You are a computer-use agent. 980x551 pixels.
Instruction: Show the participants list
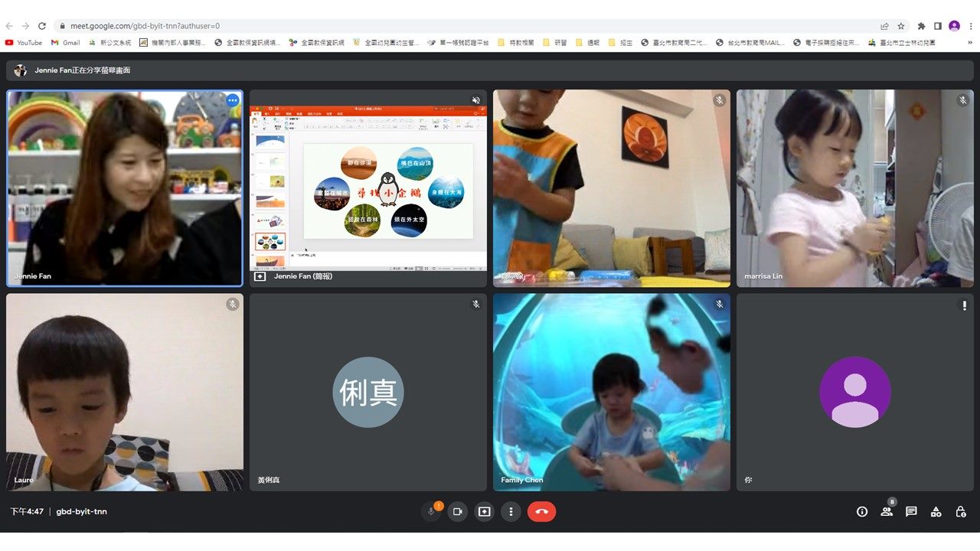coord(887,512)
